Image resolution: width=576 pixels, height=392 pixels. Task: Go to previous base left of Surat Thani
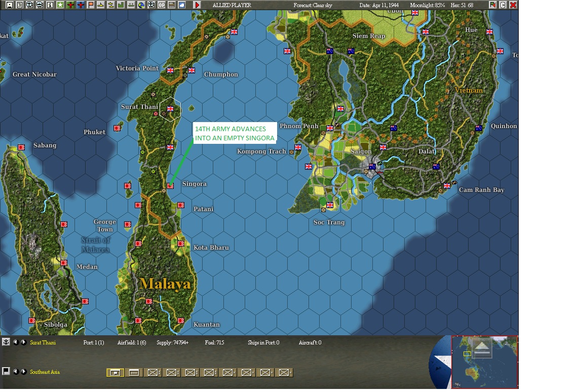pos(16,342)
